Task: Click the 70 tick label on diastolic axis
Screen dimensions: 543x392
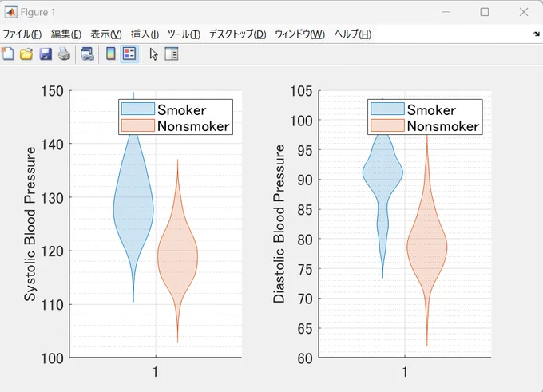Action: coord(305,299)
